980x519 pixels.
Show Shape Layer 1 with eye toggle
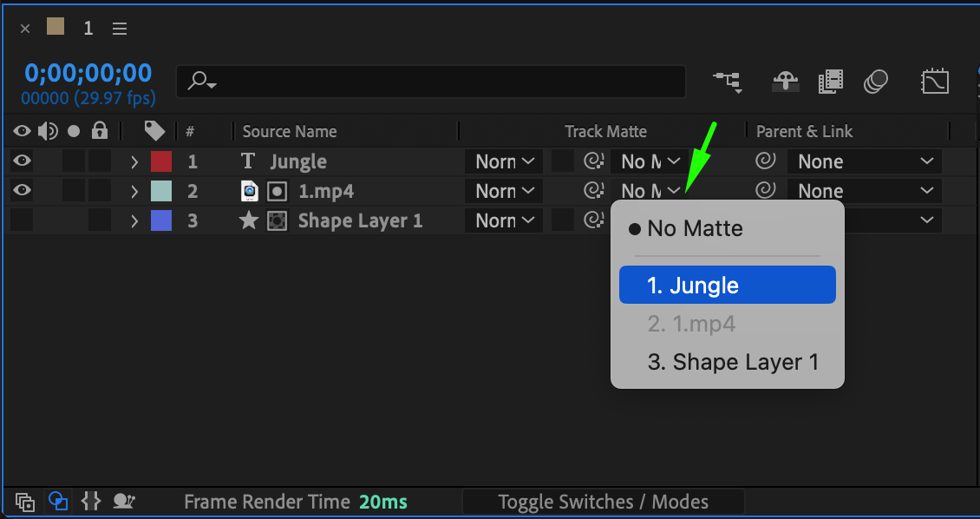(22, 220)
